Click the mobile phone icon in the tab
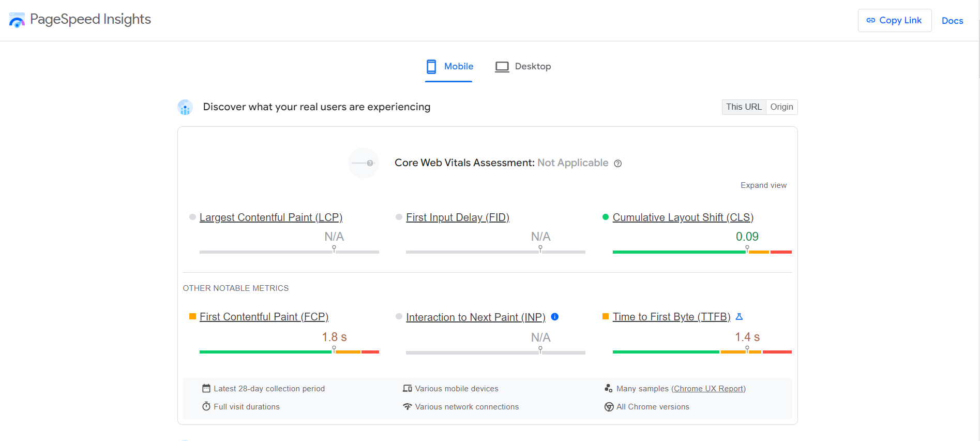Image resolution: width=980 pixels, height=441 pixels. pos(431,67)
